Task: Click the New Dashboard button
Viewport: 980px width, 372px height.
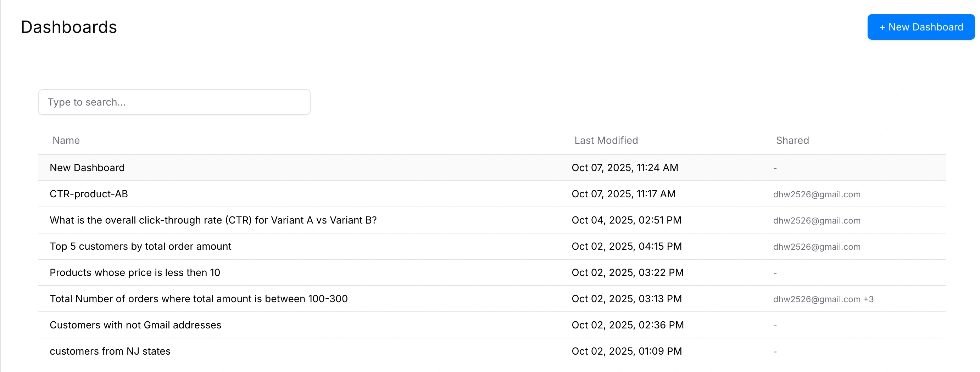Action: (921, 27)
